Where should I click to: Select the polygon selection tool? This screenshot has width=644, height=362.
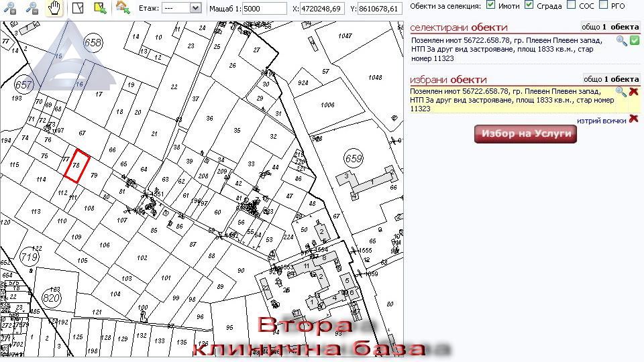click(x=78, y=8)
